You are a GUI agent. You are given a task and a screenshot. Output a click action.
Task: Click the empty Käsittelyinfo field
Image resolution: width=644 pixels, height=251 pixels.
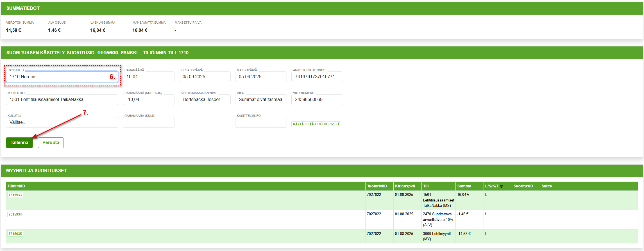pyautogui.click(x=261, y=123)
